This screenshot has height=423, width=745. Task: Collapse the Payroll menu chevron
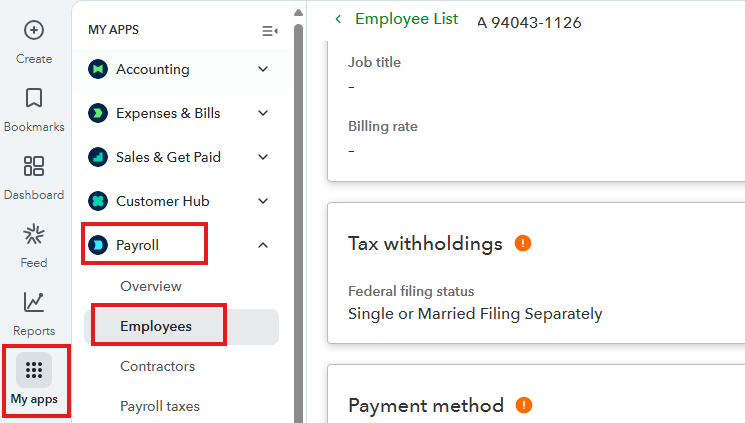[263, 245]
